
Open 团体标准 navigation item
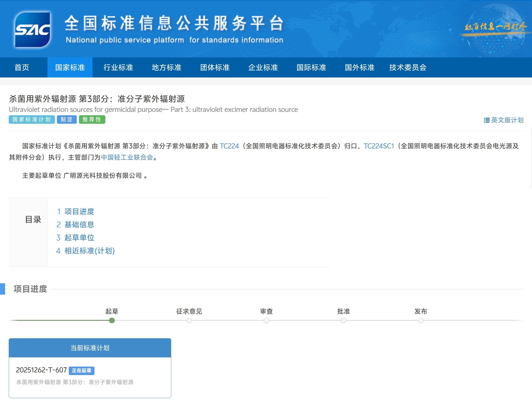(x=215, y=68)
